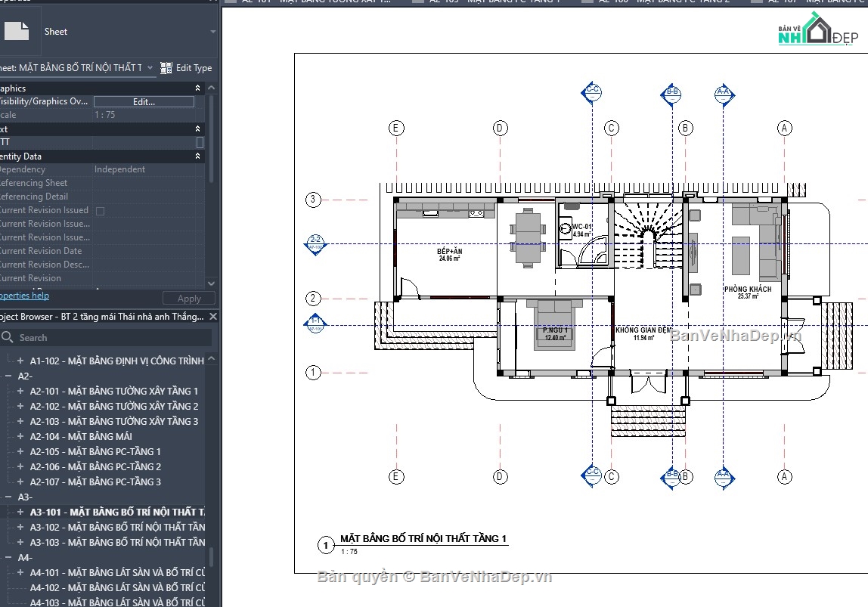The width and height of the screenshot is (868, 607).
Task: Select sheet A3-101 MẶT BẰNG BỐ TRÍ NỘI THẤT
Action: tap(117, 512)
